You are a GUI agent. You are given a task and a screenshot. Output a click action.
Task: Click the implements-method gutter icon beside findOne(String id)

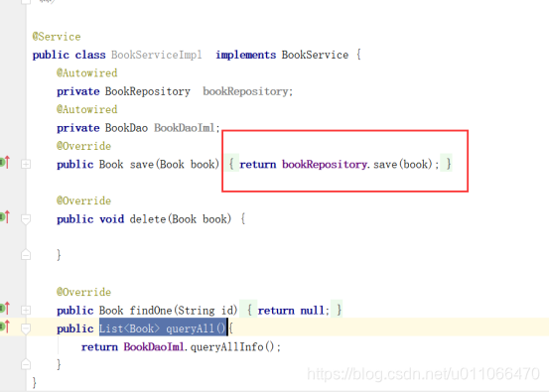click(5, 308)
